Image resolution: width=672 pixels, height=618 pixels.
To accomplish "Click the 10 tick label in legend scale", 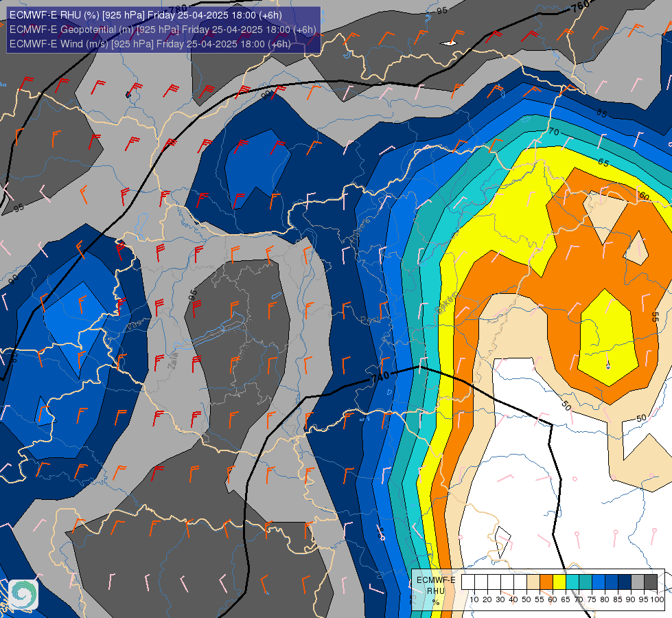I will [x=474, y=599].
